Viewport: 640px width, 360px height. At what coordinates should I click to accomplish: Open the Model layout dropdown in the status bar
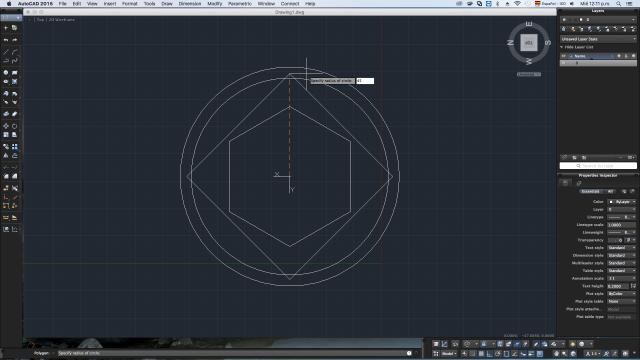pyautogui.click(x=449, y=353)
